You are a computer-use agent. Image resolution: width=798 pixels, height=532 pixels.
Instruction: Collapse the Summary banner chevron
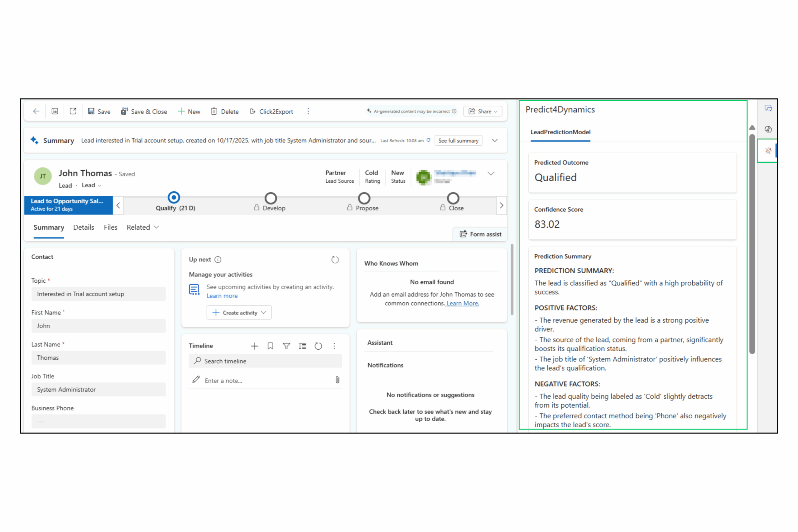coord(495,141)
